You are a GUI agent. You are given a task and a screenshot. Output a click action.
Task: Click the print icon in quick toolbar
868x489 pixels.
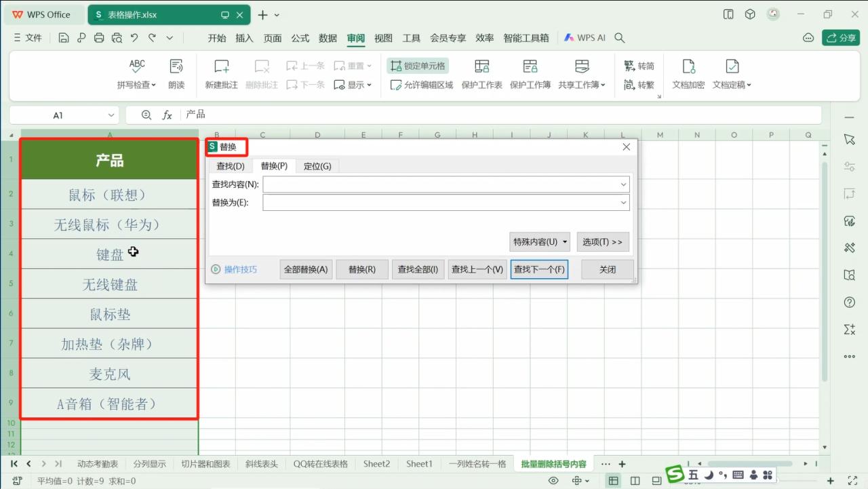tap(99, 38)
